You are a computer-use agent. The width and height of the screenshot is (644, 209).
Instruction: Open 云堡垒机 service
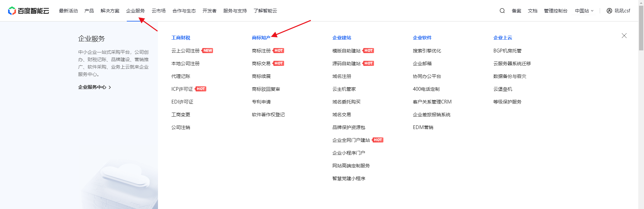click(503, 89)
